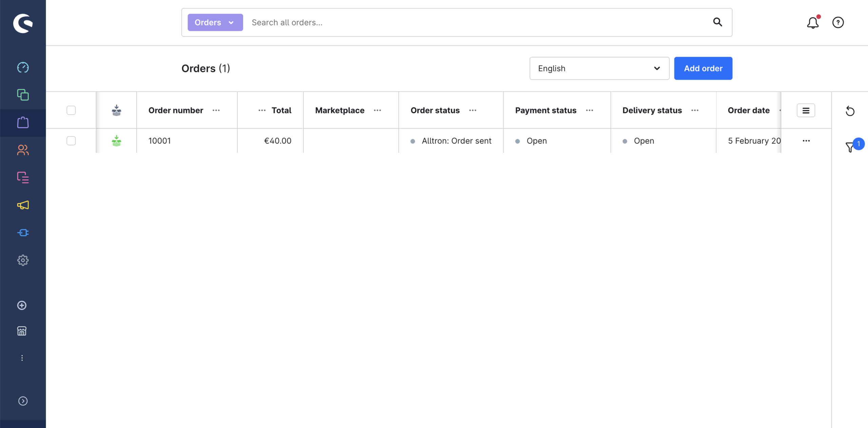
Task: Click the Search all orders field
Action: click(x=475, y=22)
